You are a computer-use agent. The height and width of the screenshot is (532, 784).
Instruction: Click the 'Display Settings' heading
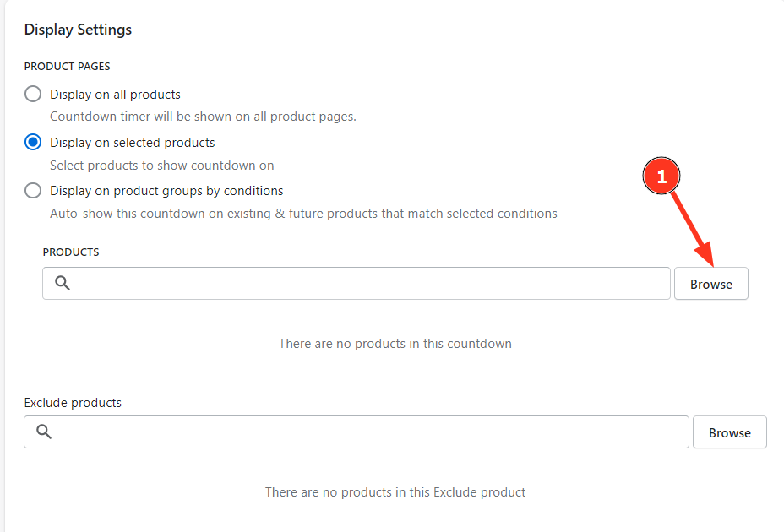tap(78, 30)
